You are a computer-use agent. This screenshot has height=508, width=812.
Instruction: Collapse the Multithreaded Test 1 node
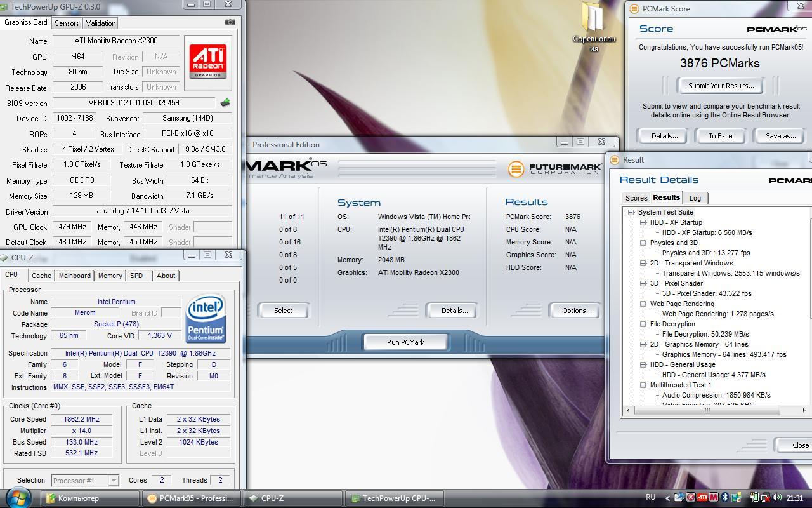point(643,385)
